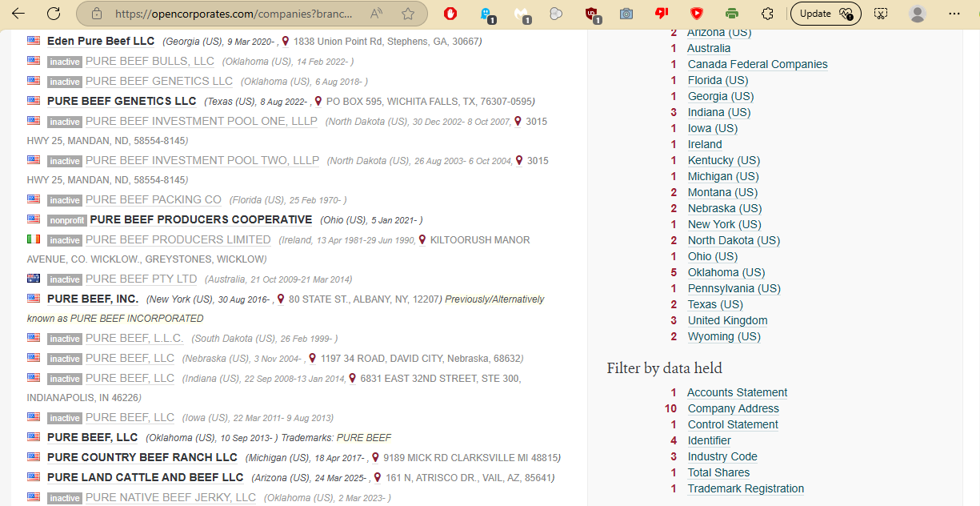Open the screenshot scissors tool icon

coord(881,14)
